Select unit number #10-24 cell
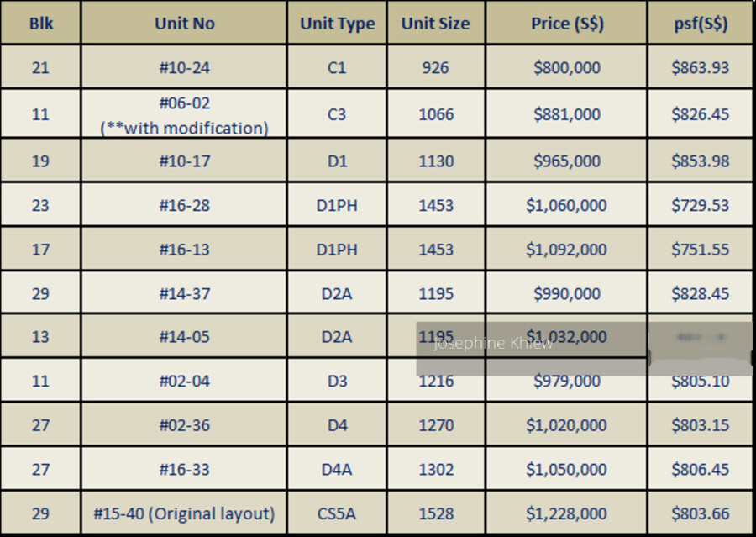 [x=184, y=67]
